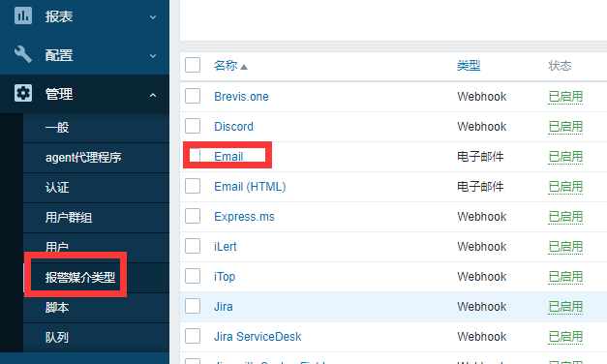The width and height of the screenshot is (607, 364).
Task: Open the Jira ServiceDesk link
Action: (258, 337)
